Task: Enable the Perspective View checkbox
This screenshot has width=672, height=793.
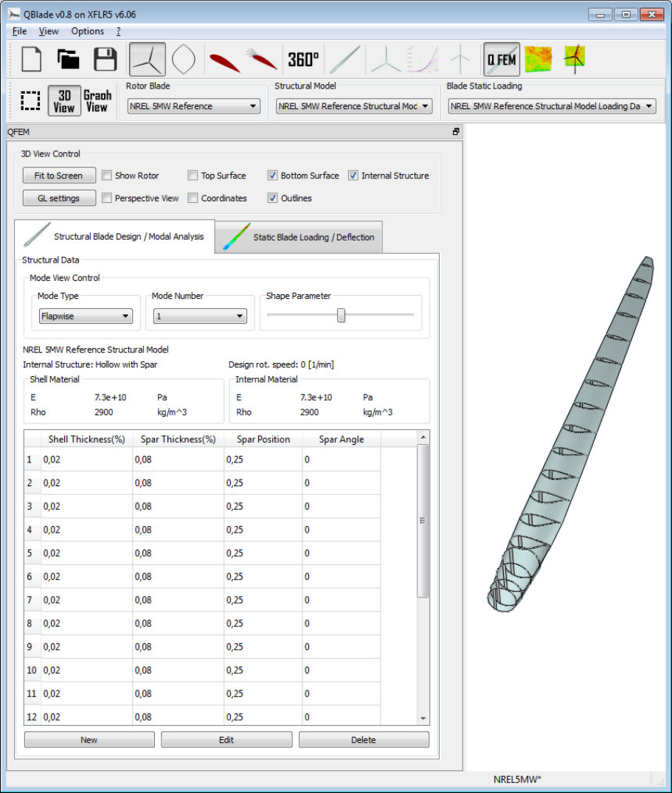Action: pyautogui.click(x=107, y=198)
